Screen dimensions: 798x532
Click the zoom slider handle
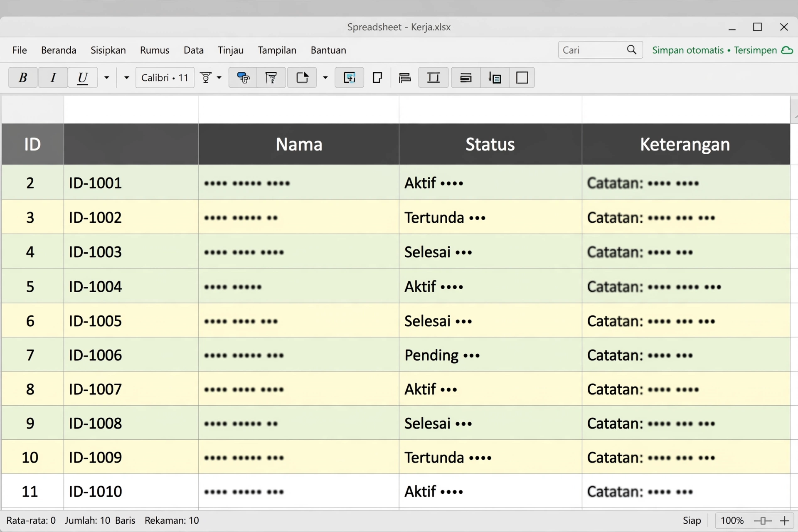tap(763, 521)
